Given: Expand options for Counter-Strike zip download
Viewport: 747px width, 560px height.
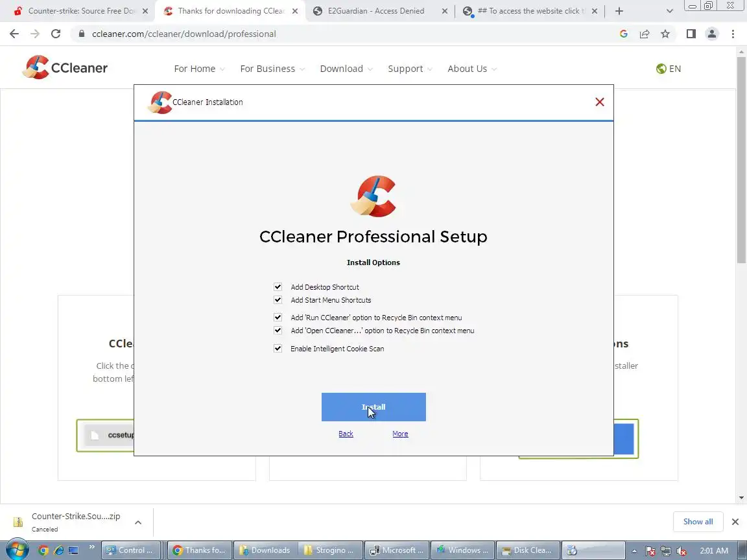Looking at the screenshot, I should click(137, 522).
